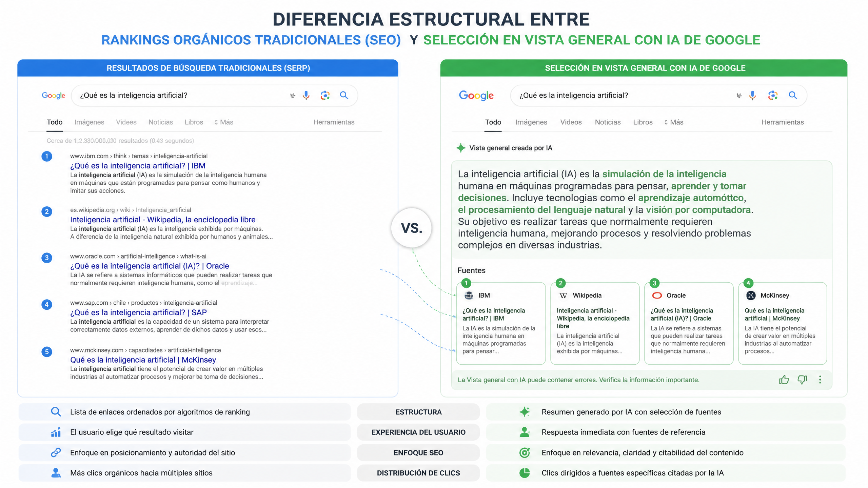Click the www.oracle.com breadcrumb URL
Viewport: 868px width, 488px height.
click(138, 257)
